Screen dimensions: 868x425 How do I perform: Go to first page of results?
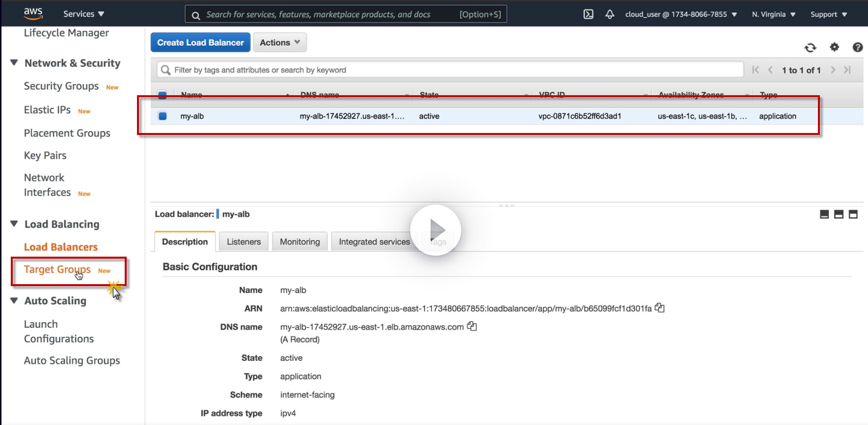756,70
